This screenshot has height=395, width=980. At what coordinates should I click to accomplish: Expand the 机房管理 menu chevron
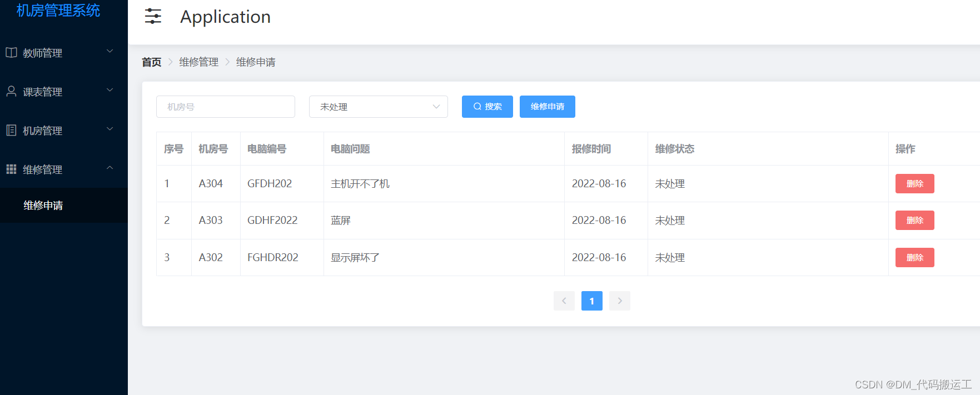click(x=110, y=129)
